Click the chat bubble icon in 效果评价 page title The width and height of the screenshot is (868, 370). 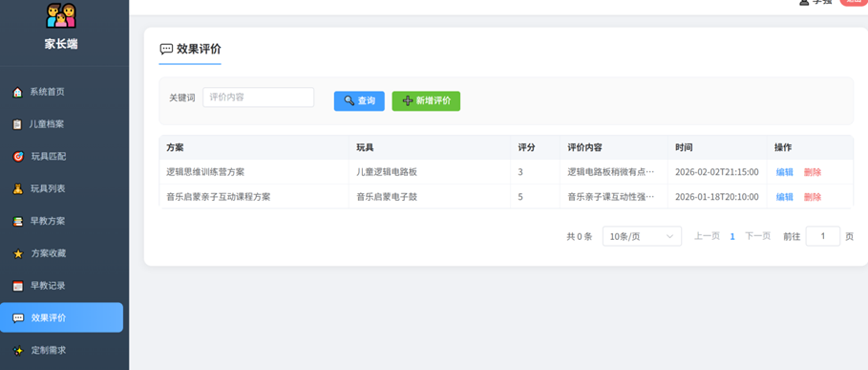166,50
